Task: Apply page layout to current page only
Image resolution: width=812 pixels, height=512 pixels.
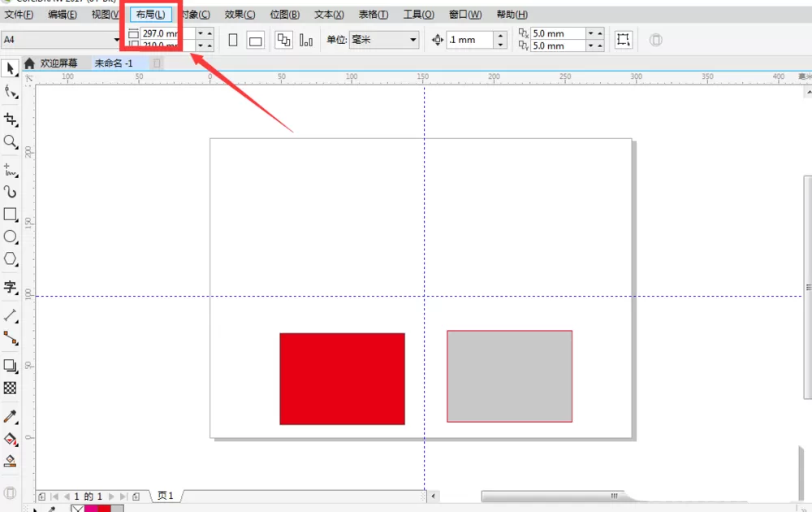Action: 306,40
